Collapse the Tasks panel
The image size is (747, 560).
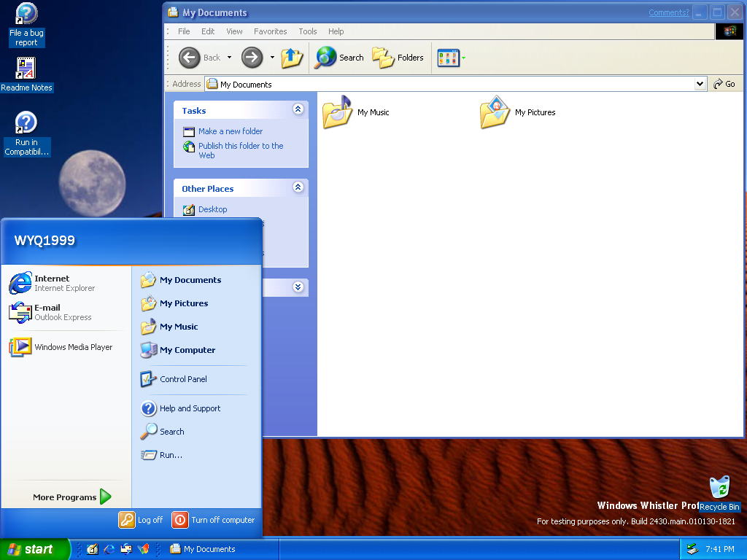tap(298, 109)
